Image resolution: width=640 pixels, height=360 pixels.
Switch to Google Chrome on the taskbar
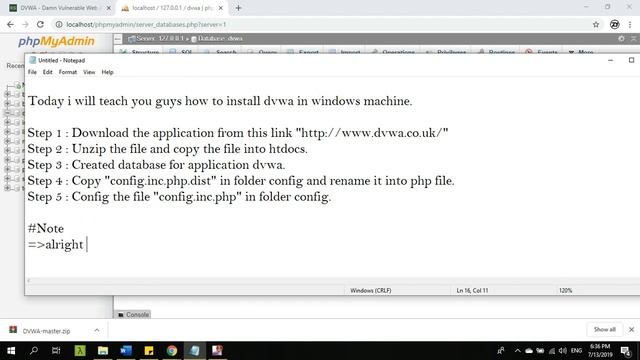pyautogui.click(x=172, y=351)
